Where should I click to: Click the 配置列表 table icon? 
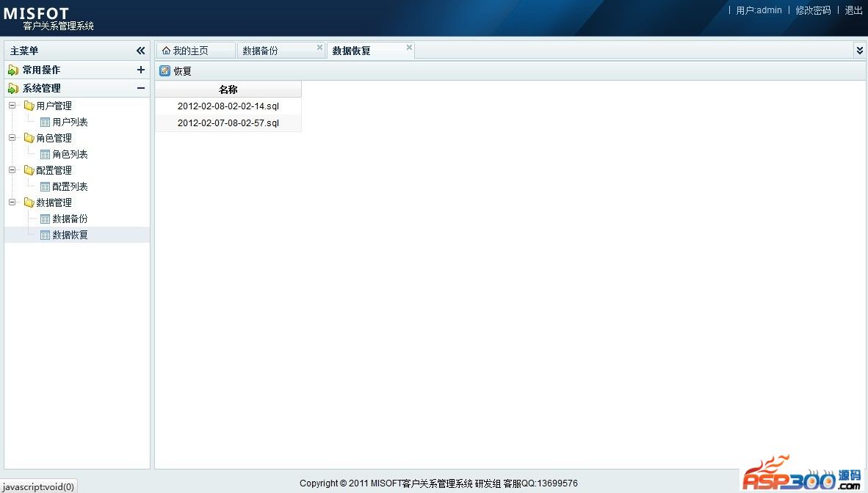coord(46,187)
